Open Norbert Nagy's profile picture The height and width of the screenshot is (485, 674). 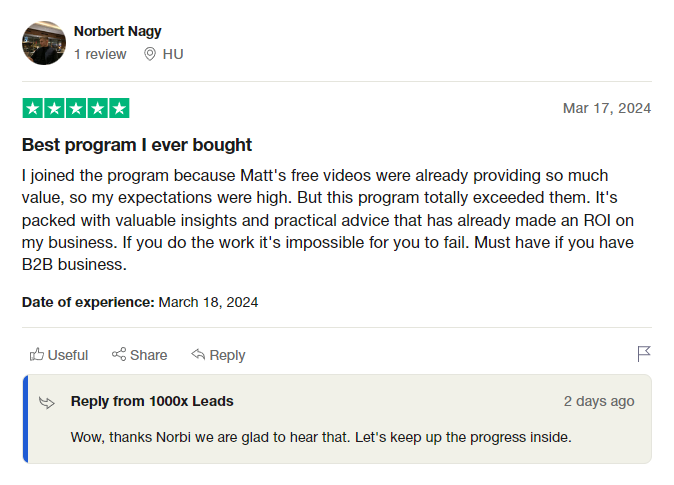43,43
